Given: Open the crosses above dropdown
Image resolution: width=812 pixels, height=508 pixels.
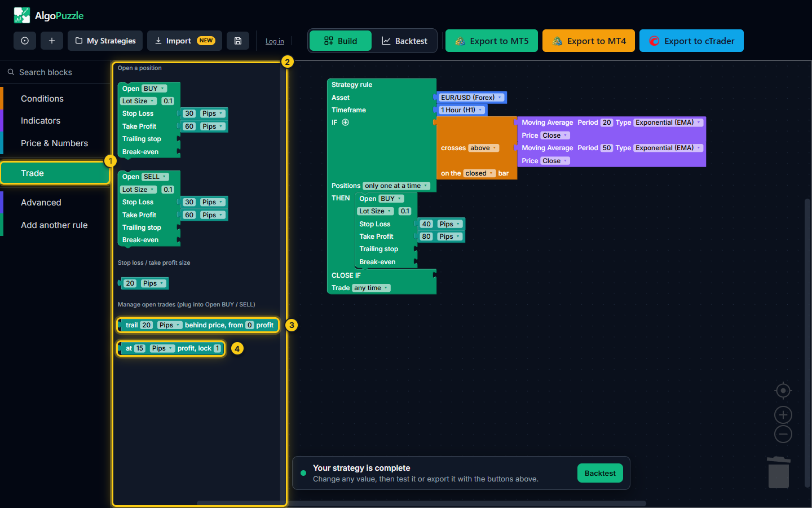Looking at the screenshot, I should tap(483, 148).
